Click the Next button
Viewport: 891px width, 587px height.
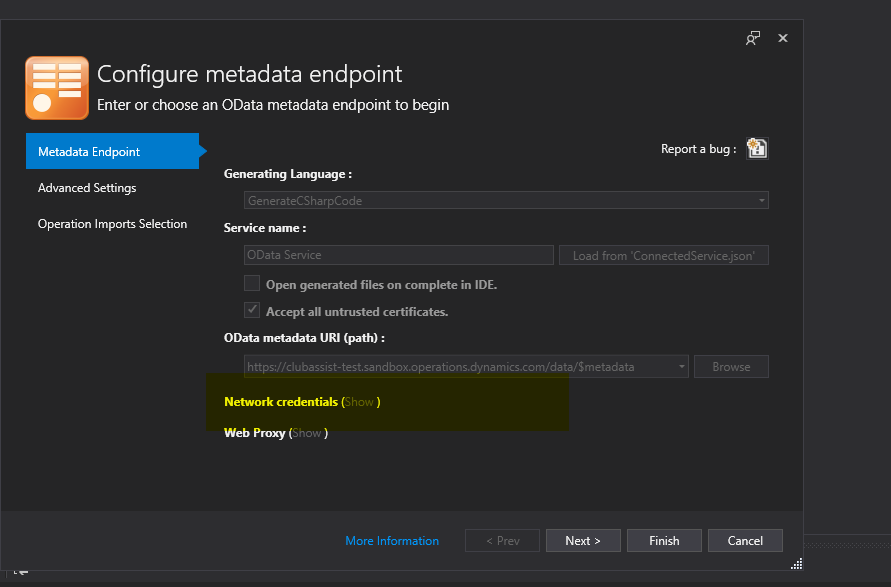coord(583,540)
